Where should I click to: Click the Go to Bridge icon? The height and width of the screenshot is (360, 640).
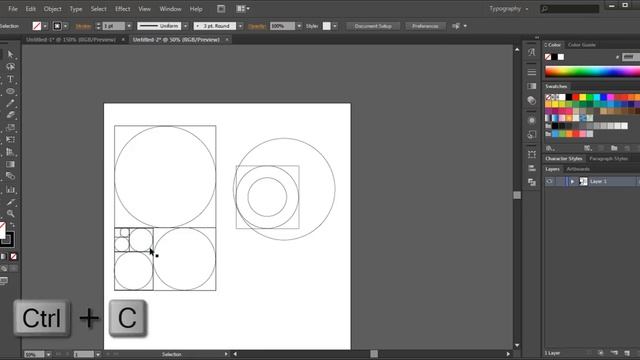[x=221, y=9]
